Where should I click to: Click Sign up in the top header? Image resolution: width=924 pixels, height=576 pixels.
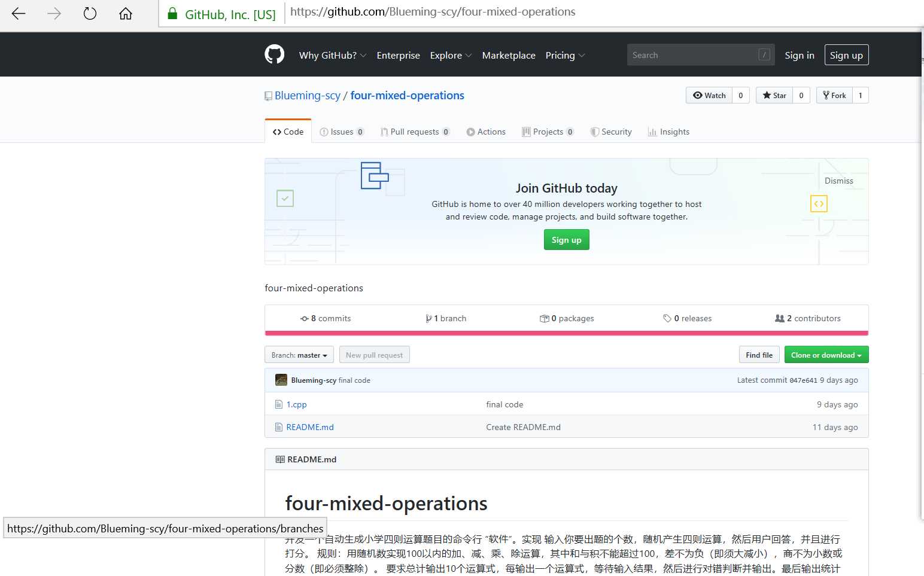click(x=846, y=55)
